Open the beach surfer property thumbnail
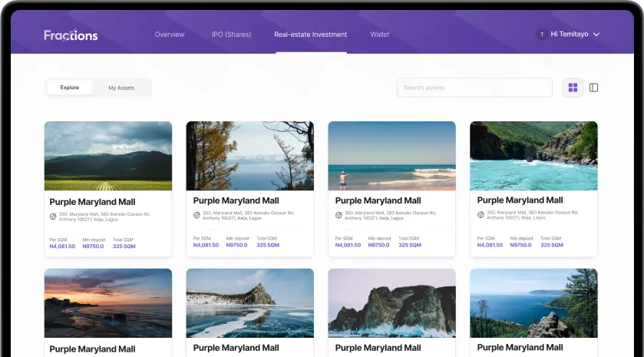Viewport: 644px width, 357px height. pyautogui.click(x=391, y=156)
